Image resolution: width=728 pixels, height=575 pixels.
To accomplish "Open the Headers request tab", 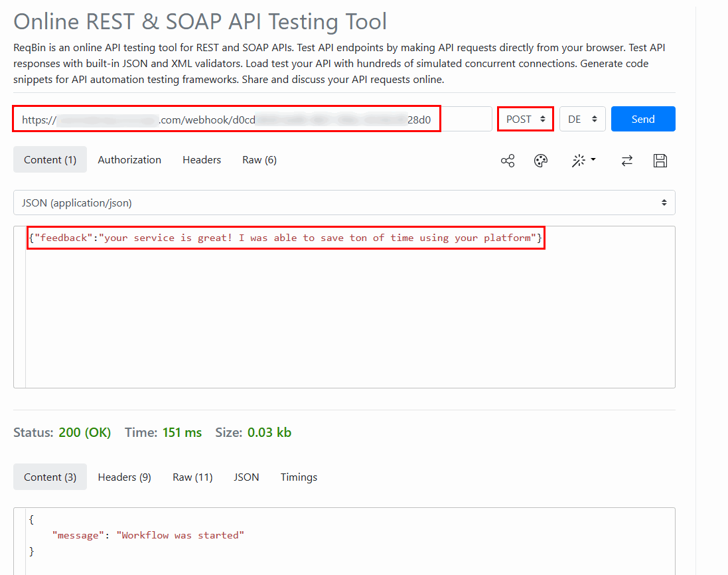I will click(x=201, y=159).
